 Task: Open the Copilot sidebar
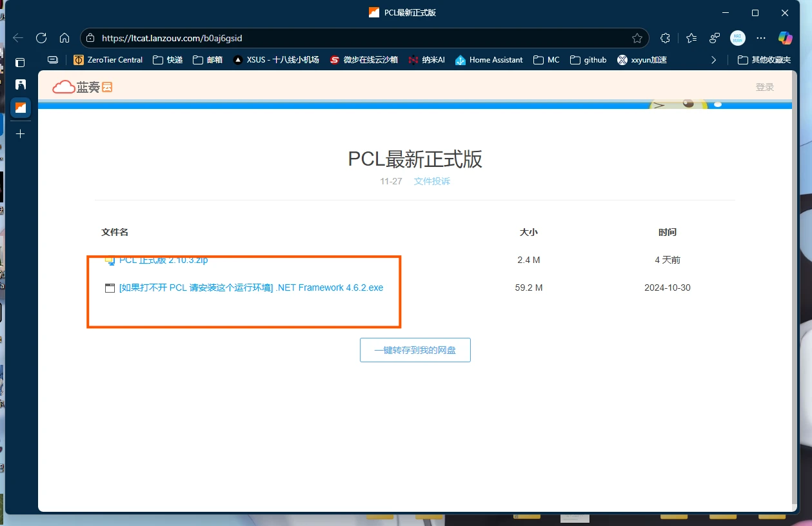785,38
